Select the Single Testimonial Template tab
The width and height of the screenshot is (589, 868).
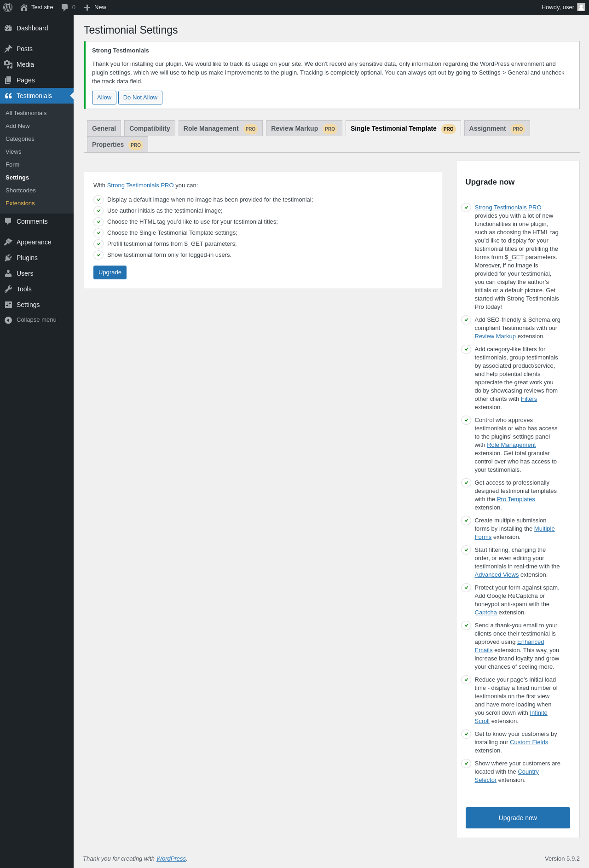(403, 128)
